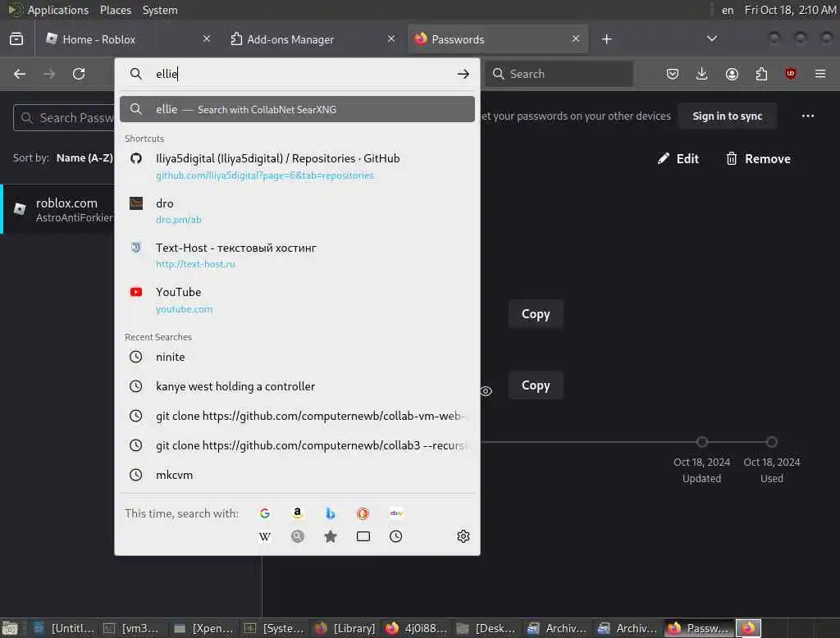This screenshot has width=840, height=638.
Task: Open the Extensions puzzle icon
Action: (761, 74)
